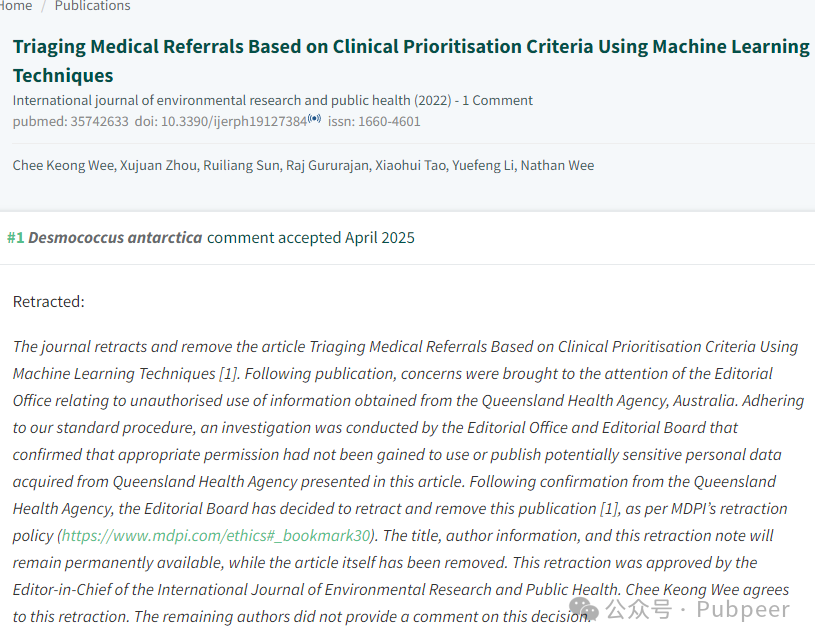Viewport: 815px width, 642px height.
Task: Click the 'Retracted:' label
Action: coord(49,302)
